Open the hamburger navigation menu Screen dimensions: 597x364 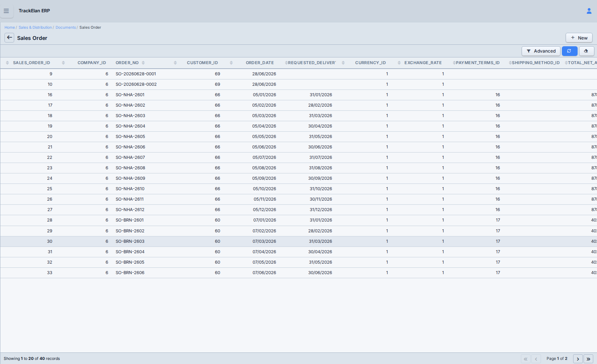(x=6, y=11)
